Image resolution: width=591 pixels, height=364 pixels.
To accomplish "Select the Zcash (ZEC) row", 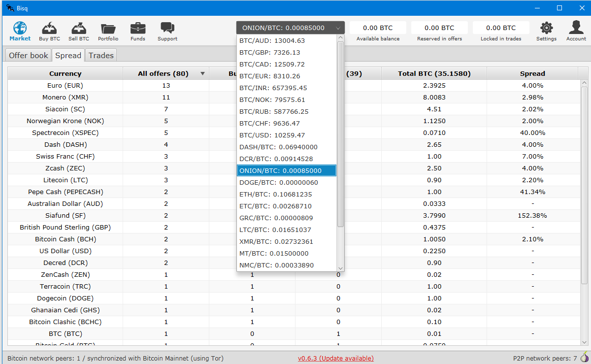I will [294, 168].
